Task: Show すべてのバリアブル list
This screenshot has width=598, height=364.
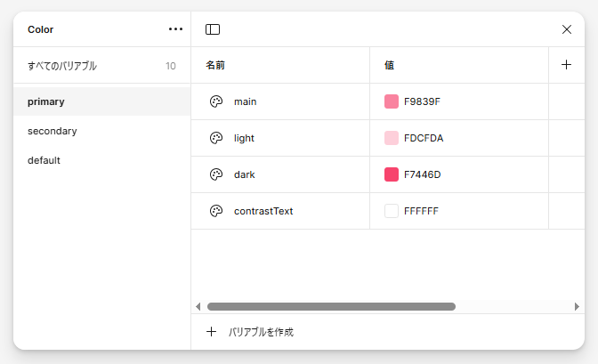Action: click(101, 66)
